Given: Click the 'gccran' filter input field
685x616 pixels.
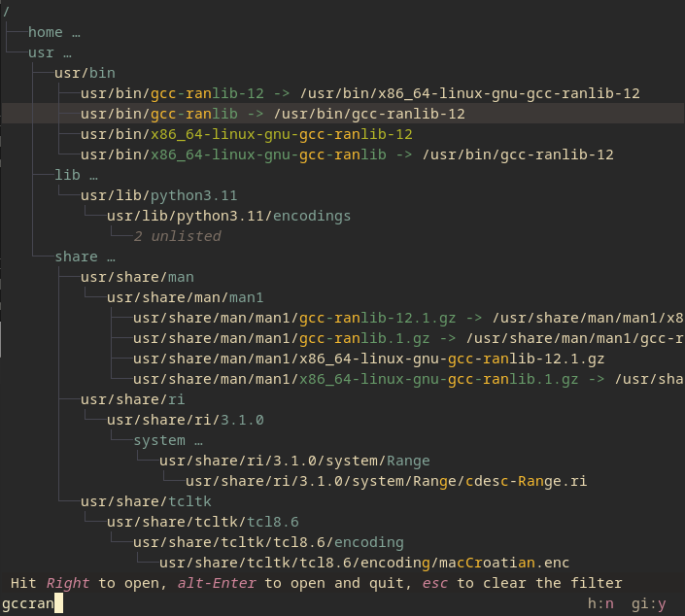Looking at the screenshot, I should 32,604.
